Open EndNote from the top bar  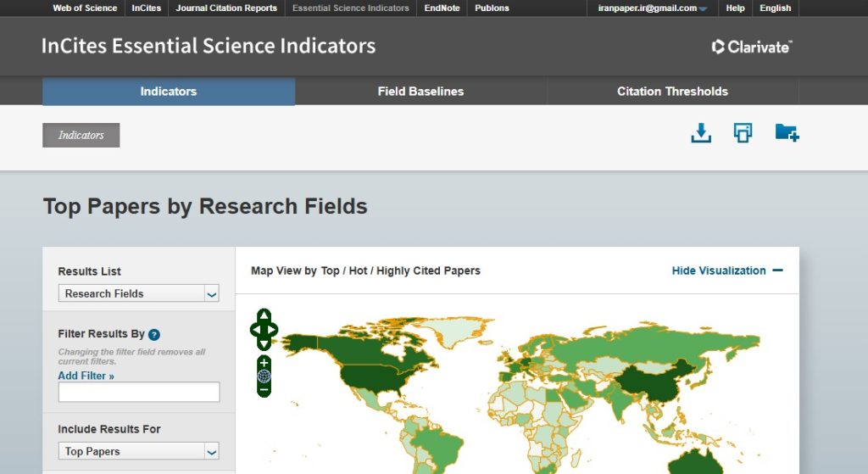[442, 8]
